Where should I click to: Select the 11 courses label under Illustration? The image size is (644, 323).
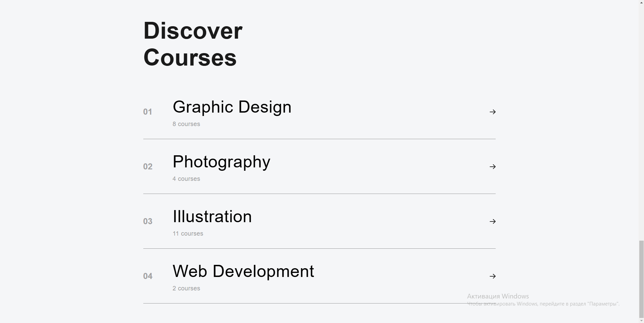[x=188, y=234]
